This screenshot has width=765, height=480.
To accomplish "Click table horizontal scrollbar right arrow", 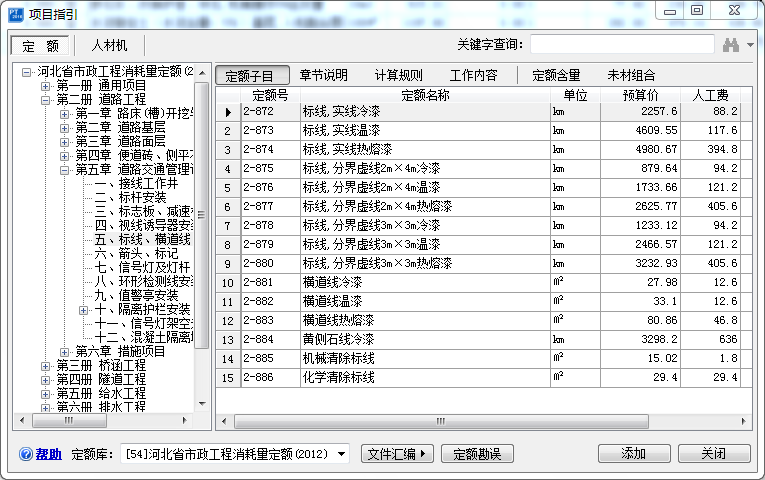I will tap(744, 421).
